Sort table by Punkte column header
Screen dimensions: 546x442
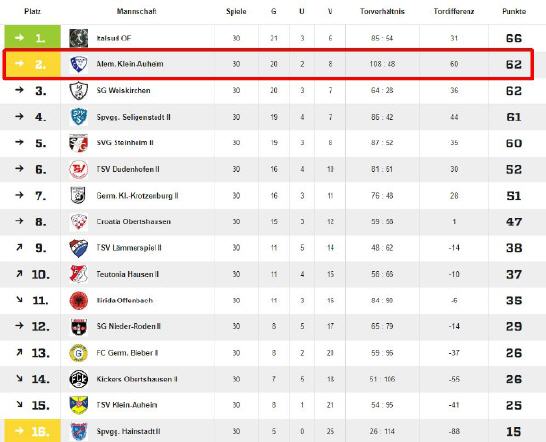[x=514, y=11]
